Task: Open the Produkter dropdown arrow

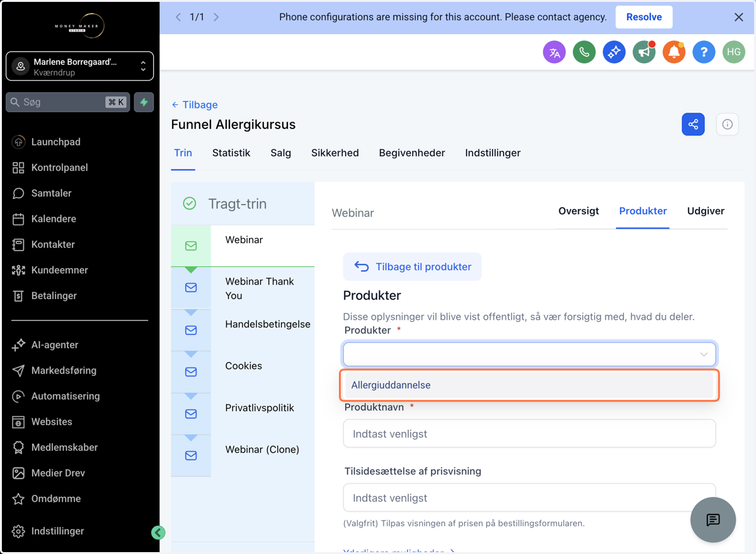Action: coord(704,354)
